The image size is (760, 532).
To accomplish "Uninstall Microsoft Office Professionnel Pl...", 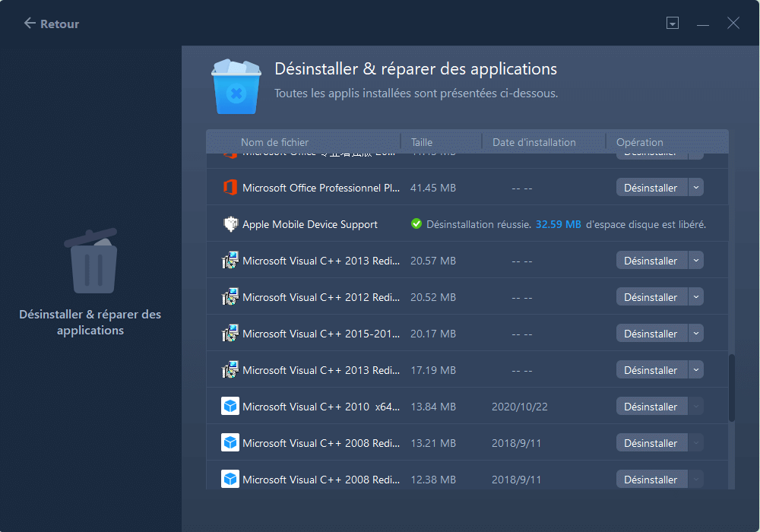I will [x=651, y=188].
